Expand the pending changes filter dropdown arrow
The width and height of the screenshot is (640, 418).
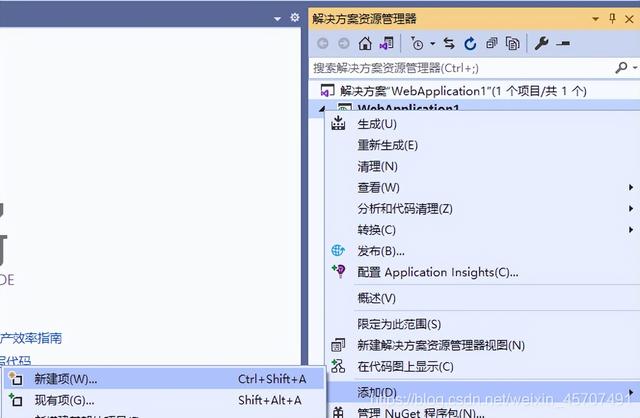tap(433, 44)
